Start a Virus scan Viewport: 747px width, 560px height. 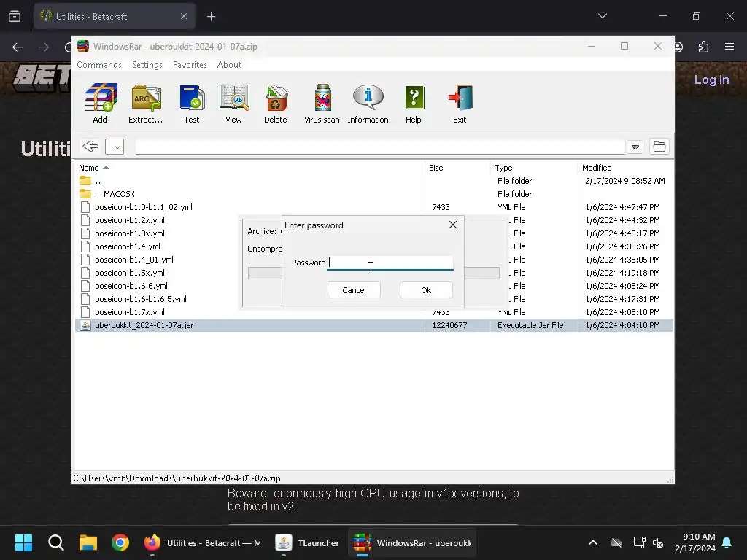click(x=322, y=104)
